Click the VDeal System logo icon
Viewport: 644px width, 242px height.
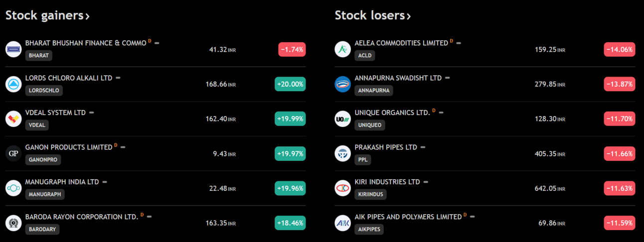(x=13, y=119)
